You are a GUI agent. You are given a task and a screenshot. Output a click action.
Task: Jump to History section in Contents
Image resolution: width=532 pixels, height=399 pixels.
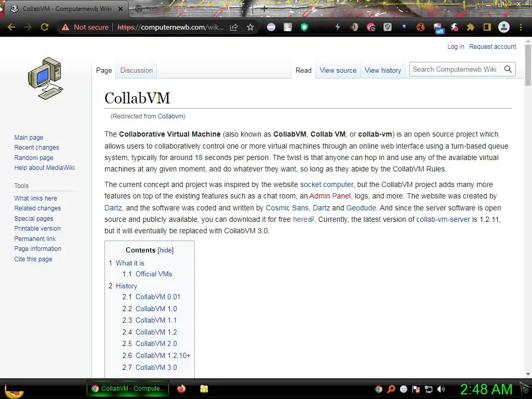click(x=126, y=286)
